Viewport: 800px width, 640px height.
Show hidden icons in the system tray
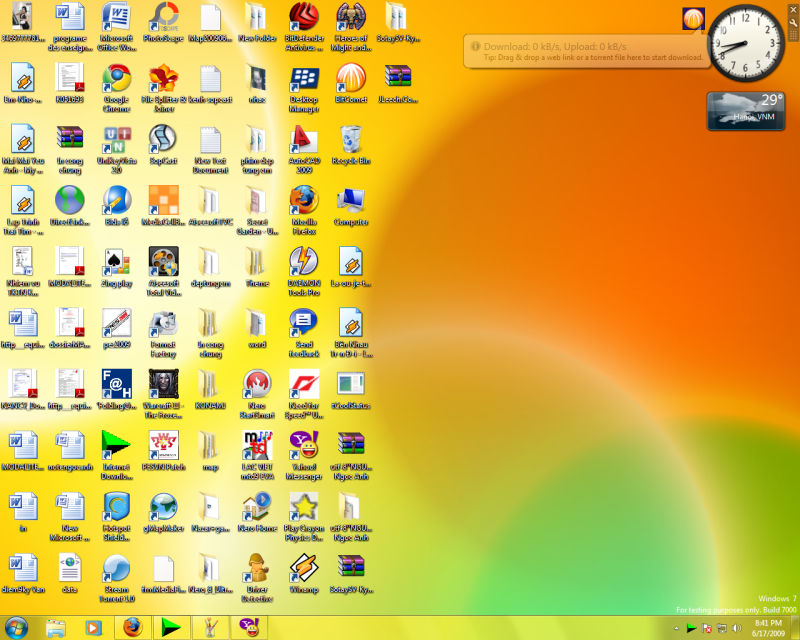[675, 628]
